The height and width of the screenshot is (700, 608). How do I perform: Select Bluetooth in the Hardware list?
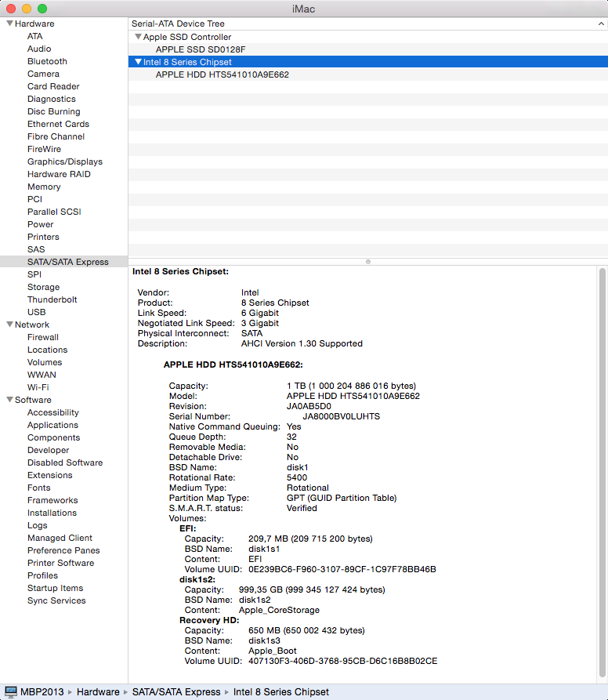47,61
